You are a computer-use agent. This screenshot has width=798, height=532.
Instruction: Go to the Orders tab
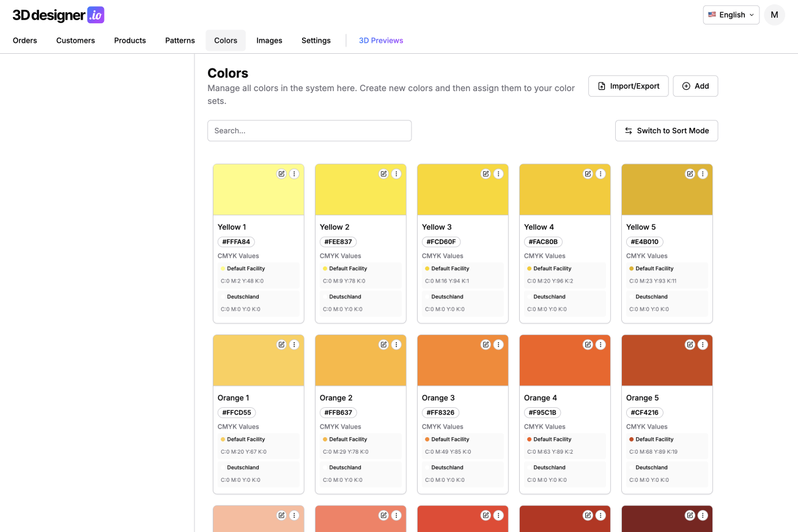tap(25, 40)
